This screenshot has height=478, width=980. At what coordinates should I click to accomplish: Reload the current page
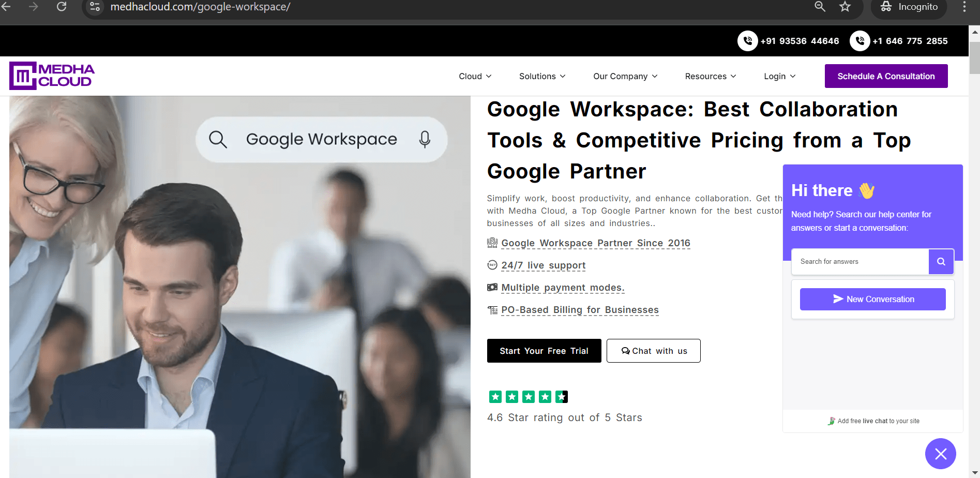(x=62, y=7)
